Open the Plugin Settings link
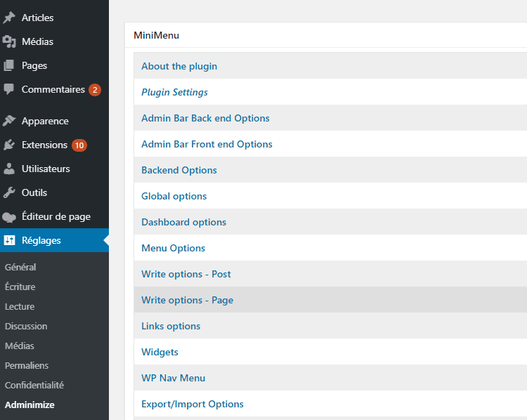The image size is (527, 420). [174, 92]
